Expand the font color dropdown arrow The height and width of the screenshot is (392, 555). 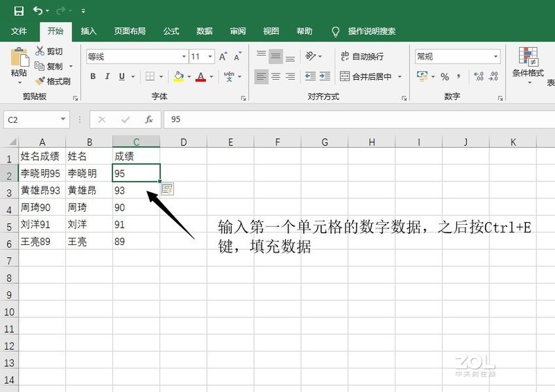[212, 76]
